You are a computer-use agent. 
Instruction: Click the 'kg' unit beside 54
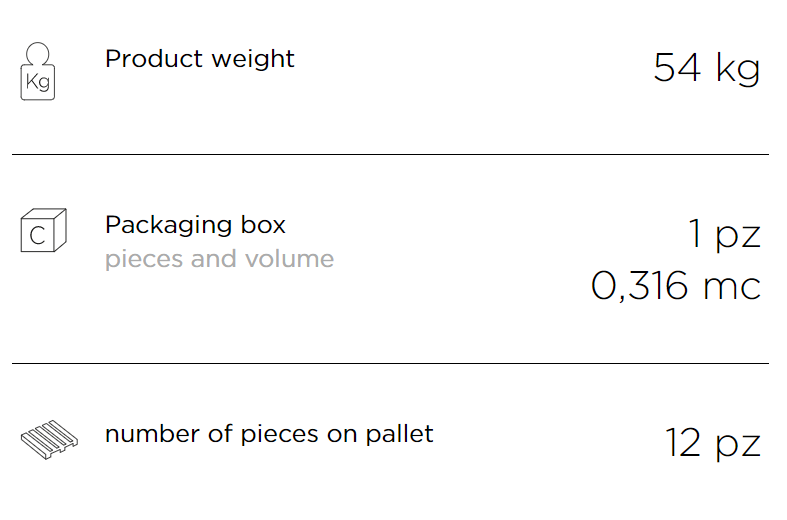[738, 69]
